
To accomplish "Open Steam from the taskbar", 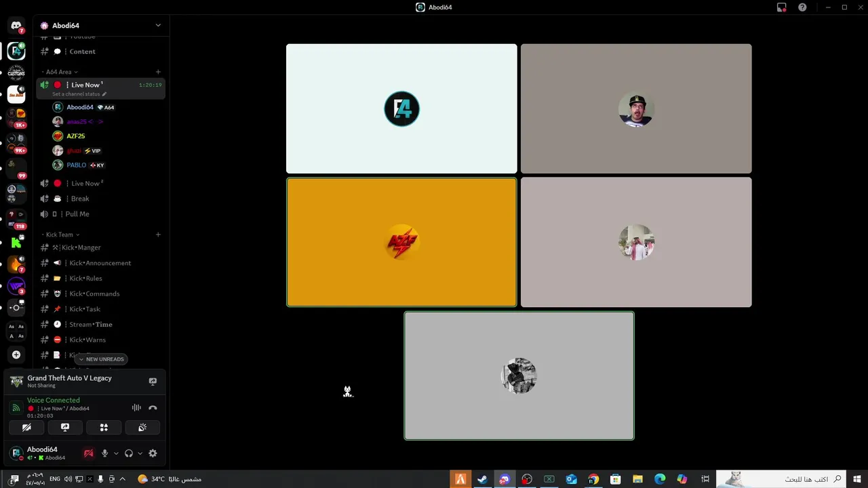I will (482, 479).
